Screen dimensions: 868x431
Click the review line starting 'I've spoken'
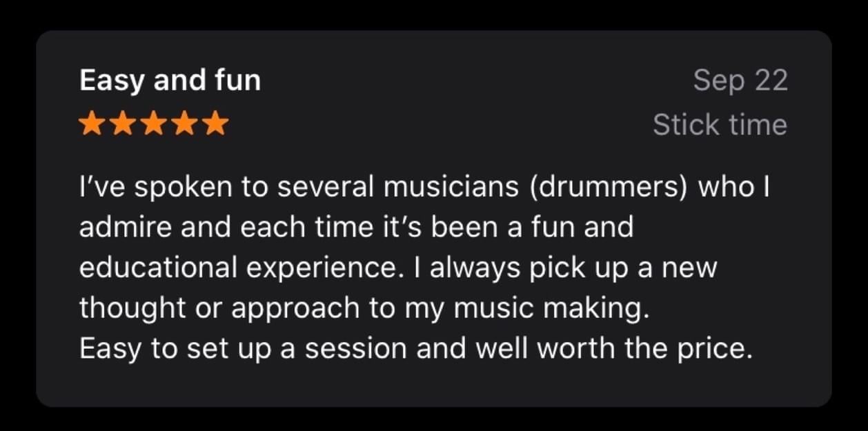pos(424,188)
